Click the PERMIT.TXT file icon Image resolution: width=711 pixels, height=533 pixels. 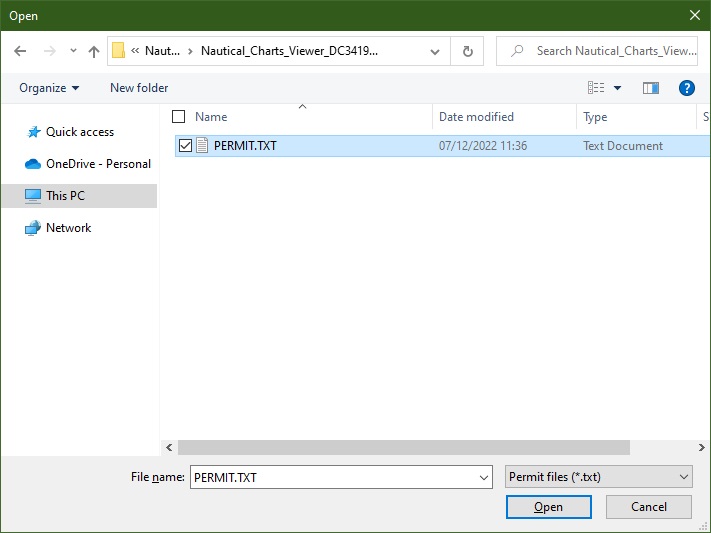click(202, 146)
